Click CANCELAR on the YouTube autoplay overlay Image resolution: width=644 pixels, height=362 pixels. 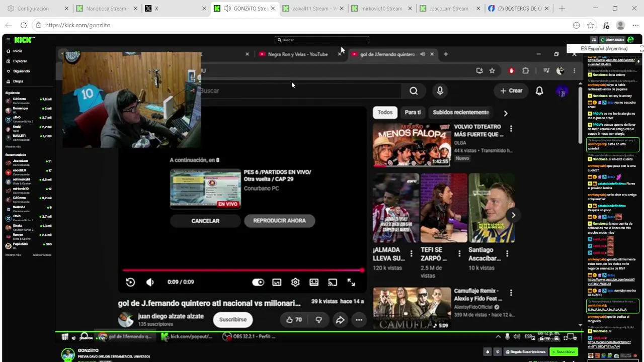tap(205, 221)
